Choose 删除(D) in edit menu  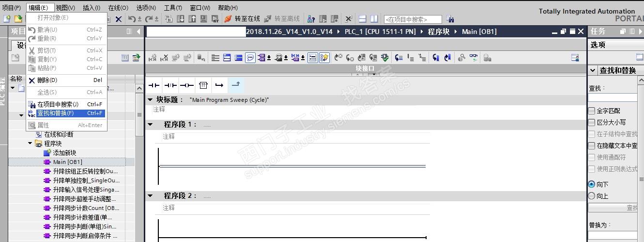[x=66, y=81]
